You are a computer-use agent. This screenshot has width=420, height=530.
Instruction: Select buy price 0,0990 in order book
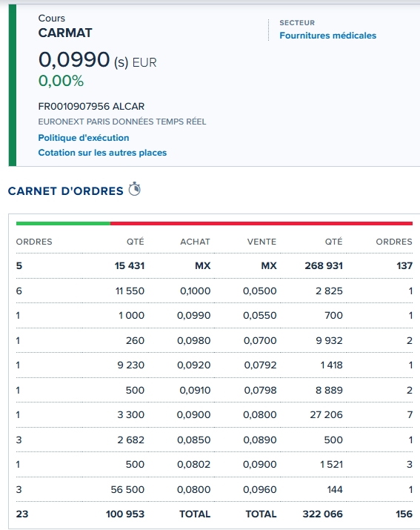tap(194, 315)
